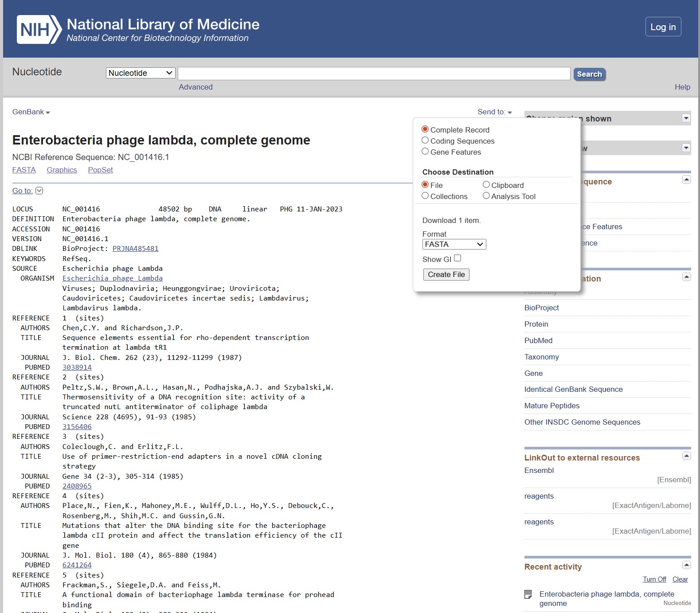Click the Log in button

[663, 27]
